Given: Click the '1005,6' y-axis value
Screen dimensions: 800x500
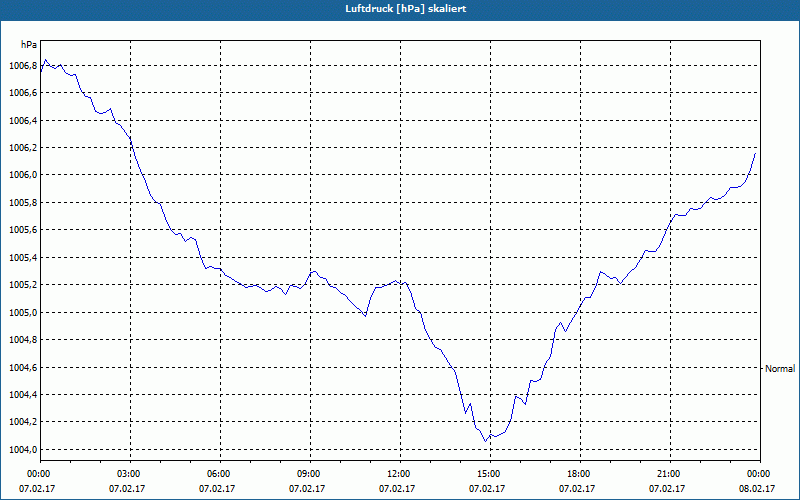Looking at the screenshot, I should (23, 230).
